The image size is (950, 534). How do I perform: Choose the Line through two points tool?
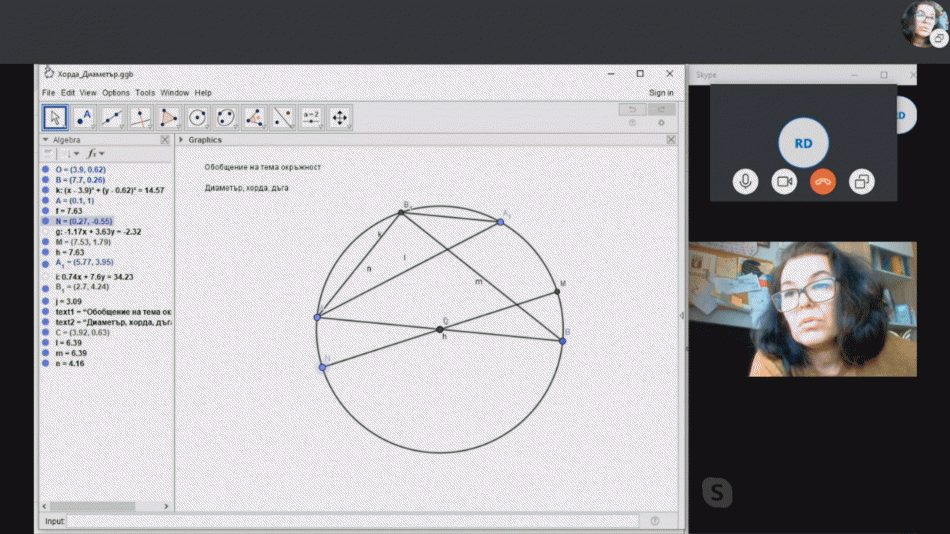(112, 118)
